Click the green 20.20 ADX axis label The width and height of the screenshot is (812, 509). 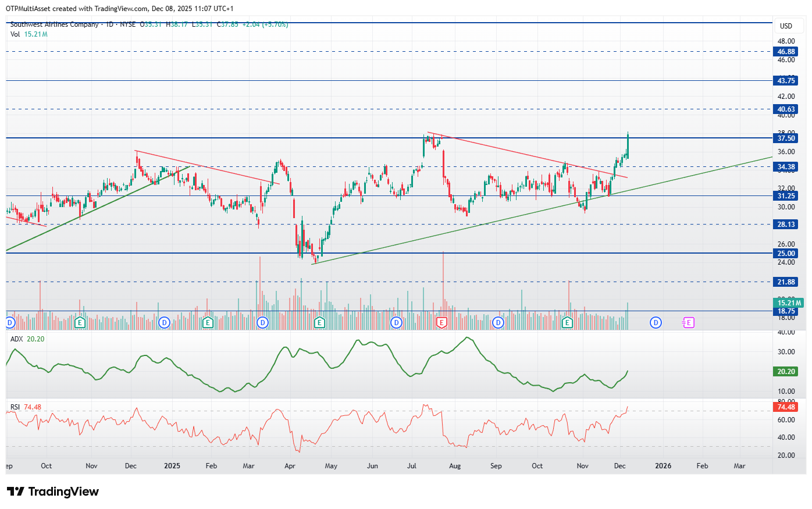[x=786, y=372]
